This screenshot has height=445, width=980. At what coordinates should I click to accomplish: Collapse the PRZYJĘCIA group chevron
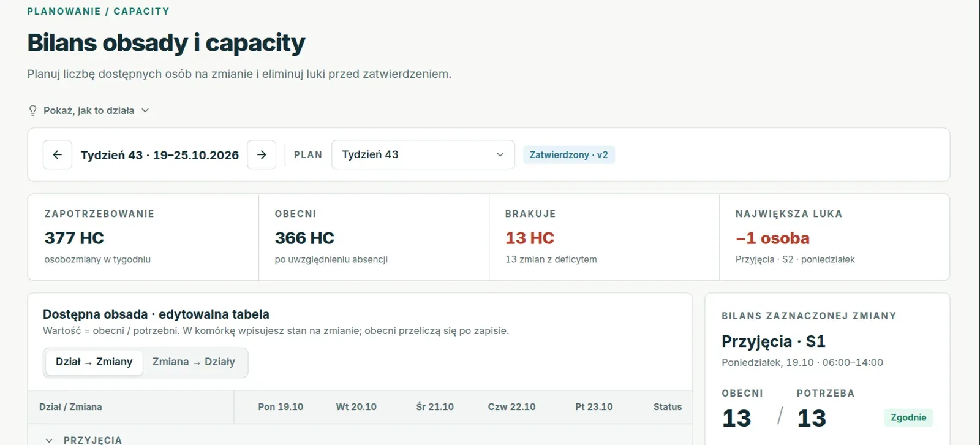click(49, 440)
